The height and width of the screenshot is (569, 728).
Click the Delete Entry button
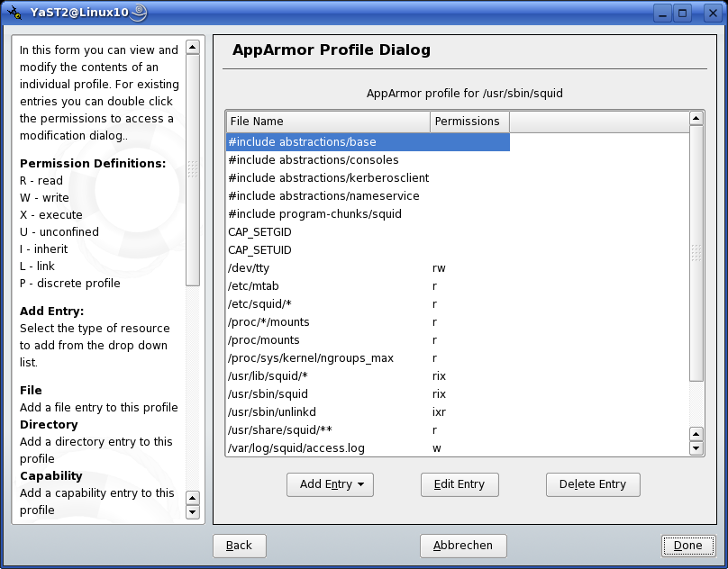592,484
